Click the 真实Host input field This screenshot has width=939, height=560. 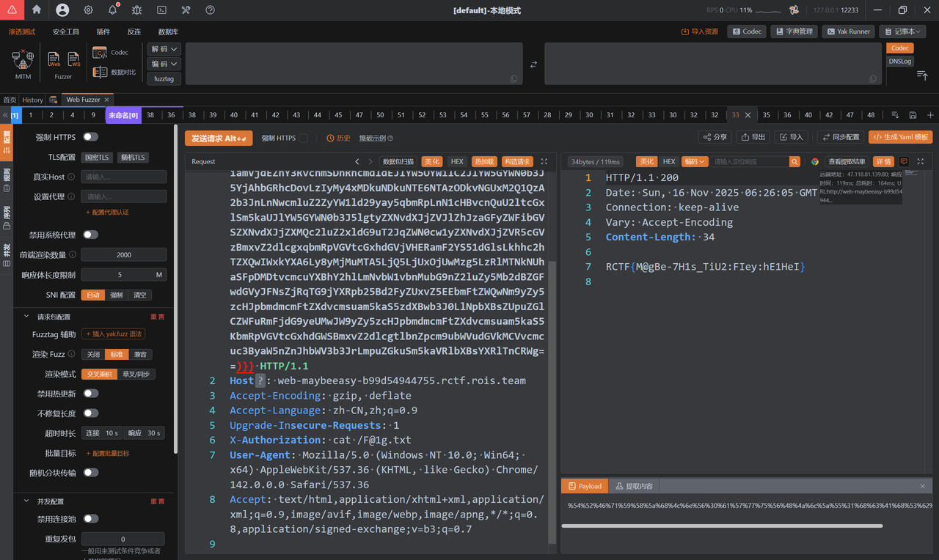[x=124, y=177]
